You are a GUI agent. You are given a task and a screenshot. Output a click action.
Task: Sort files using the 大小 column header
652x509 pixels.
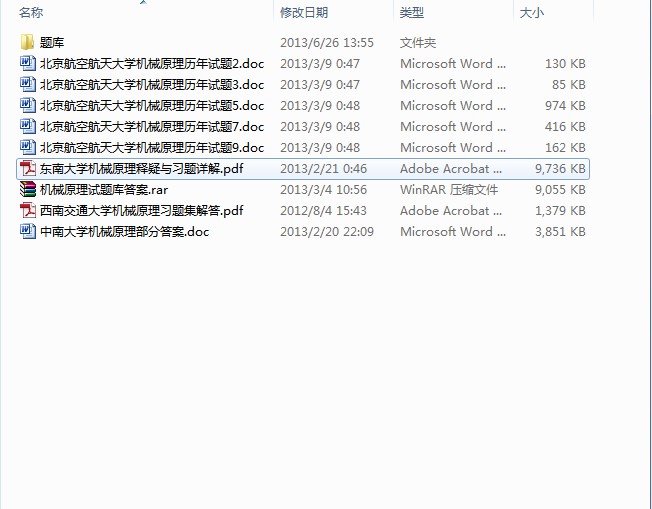(531, 13)
